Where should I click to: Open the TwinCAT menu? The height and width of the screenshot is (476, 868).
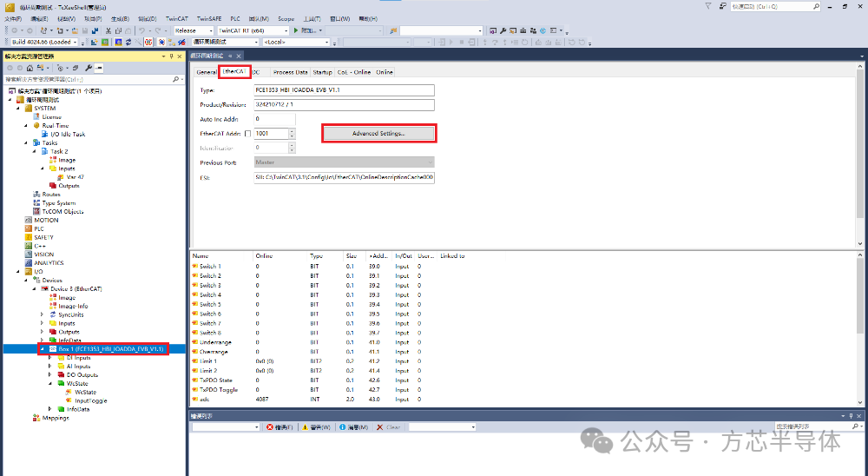tap(176, 19)
